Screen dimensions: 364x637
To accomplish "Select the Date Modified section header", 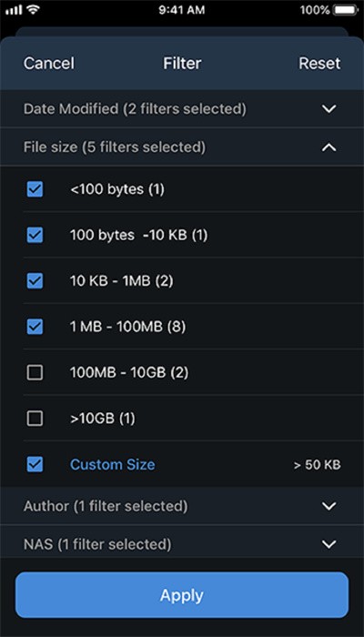I will [x=182, y=109].
